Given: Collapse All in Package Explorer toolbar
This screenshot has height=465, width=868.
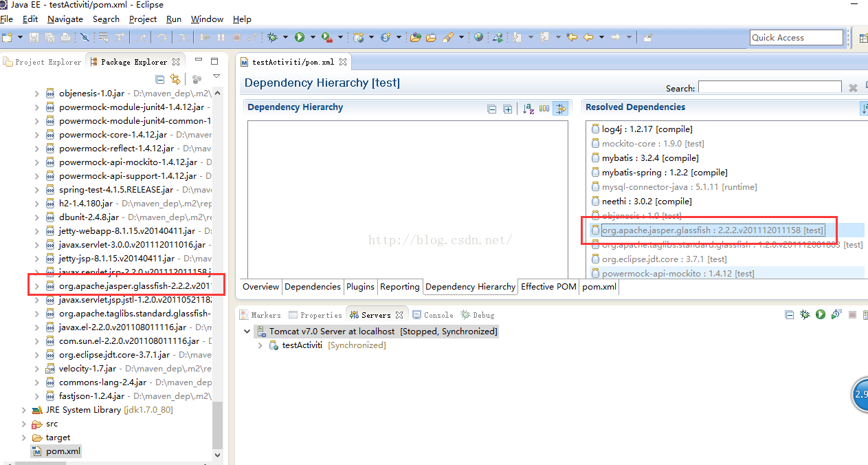Looking at the screenshot, I should pyautogui.click(x=160, y=79).
